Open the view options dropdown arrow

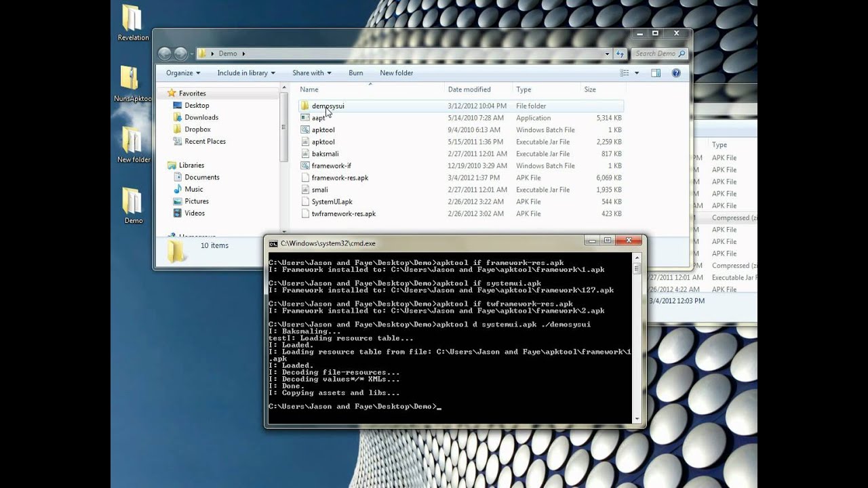point(637,73)
